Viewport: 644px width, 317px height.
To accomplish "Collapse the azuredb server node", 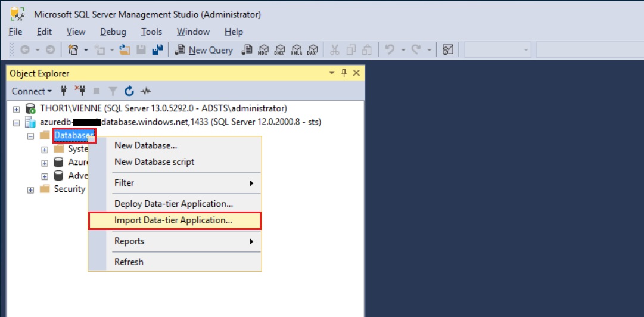I will pos(17,122).
